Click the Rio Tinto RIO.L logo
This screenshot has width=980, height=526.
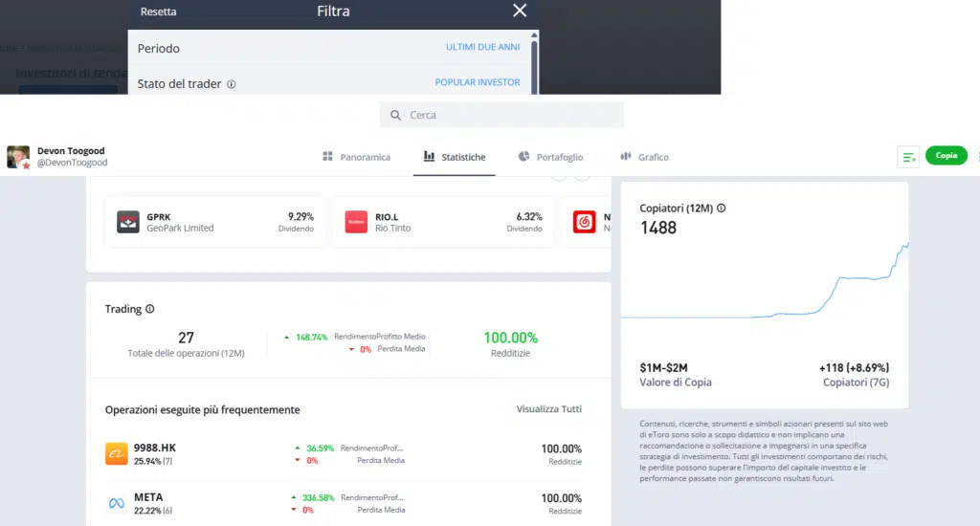pos(356,222)
